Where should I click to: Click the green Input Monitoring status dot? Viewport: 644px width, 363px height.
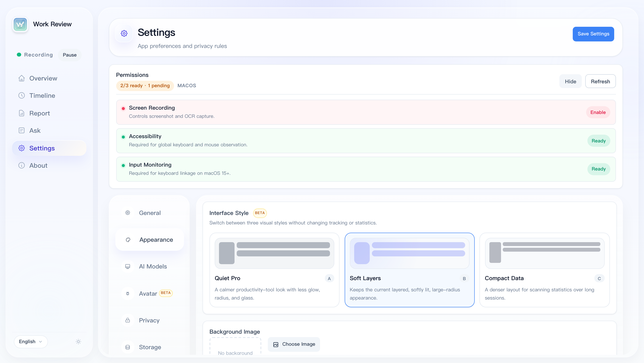coord(123,165)
